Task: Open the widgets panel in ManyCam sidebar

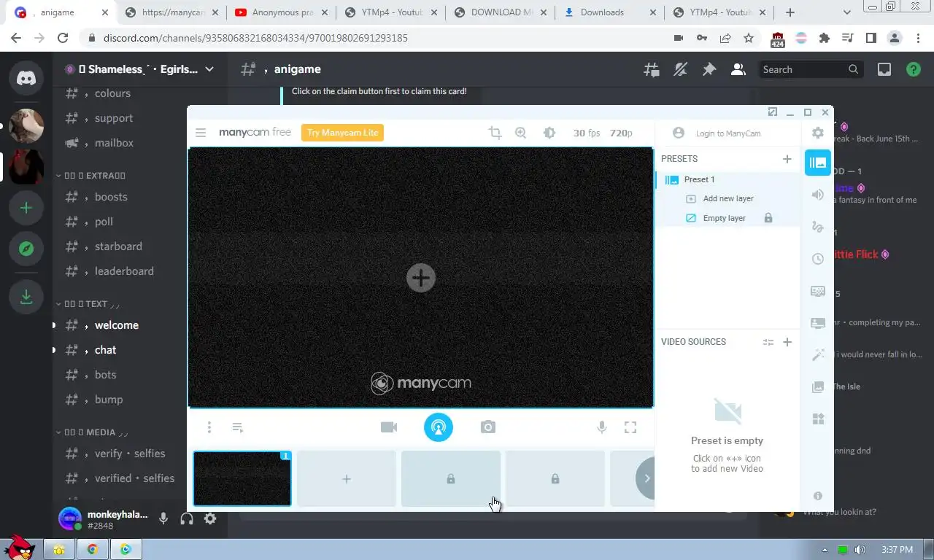Action: [x=818, y=419]
